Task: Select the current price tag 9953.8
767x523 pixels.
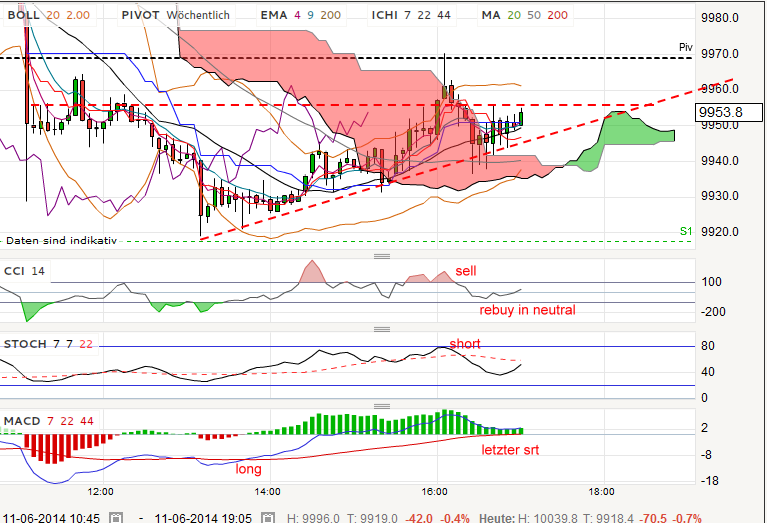Action: (x=728, y=112)
